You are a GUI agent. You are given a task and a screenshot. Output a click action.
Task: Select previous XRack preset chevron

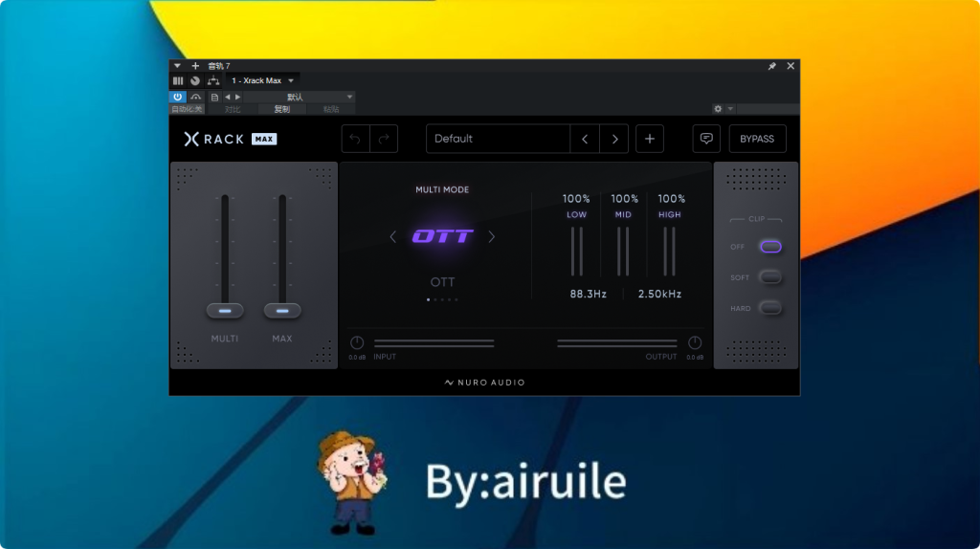585,139
